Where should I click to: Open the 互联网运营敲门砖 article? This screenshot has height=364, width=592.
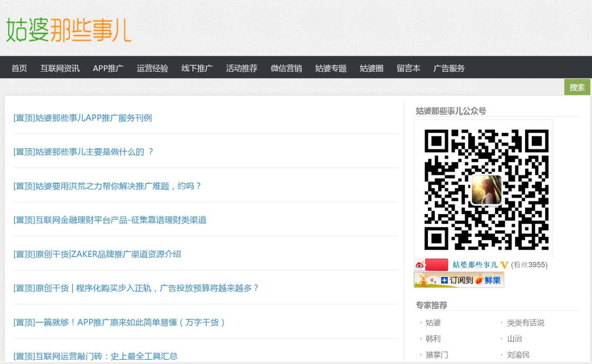pos(95,356)
